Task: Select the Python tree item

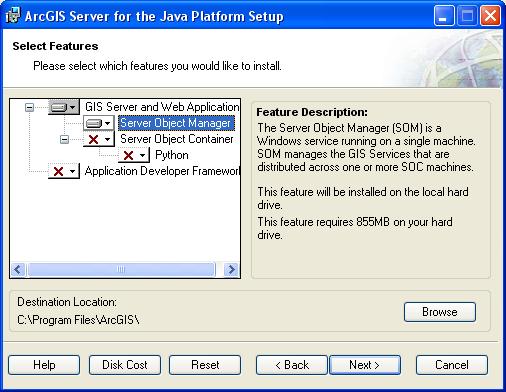Action: click(172, 155)
